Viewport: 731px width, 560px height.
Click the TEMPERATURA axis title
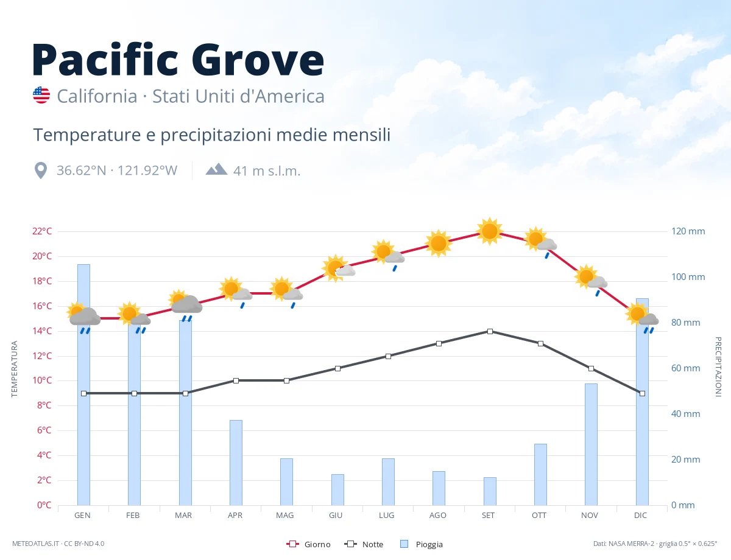[x=15, y=369]
